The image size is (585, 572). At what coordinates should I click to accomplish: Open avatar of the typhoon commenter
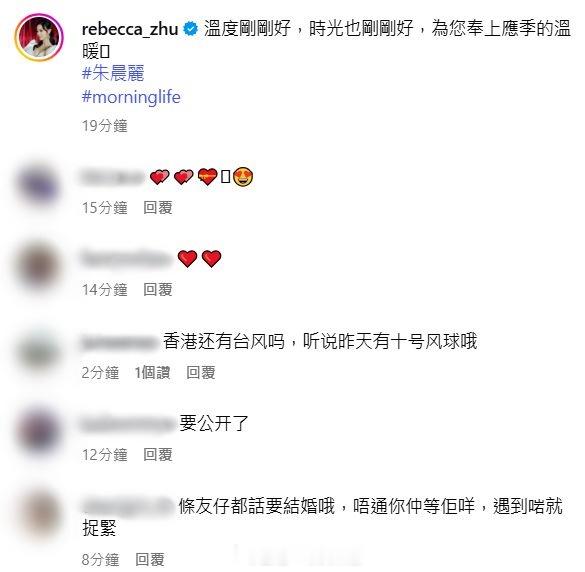click(x=38, y=350)
